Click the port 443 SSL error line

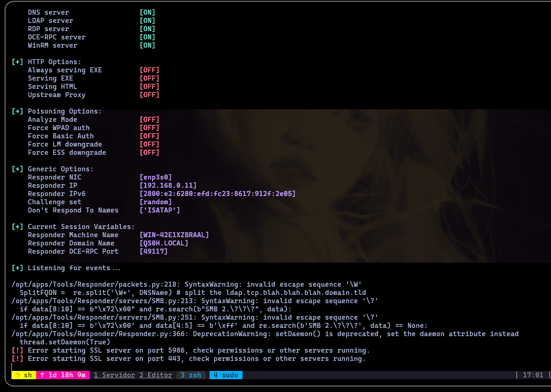(188, 359)
